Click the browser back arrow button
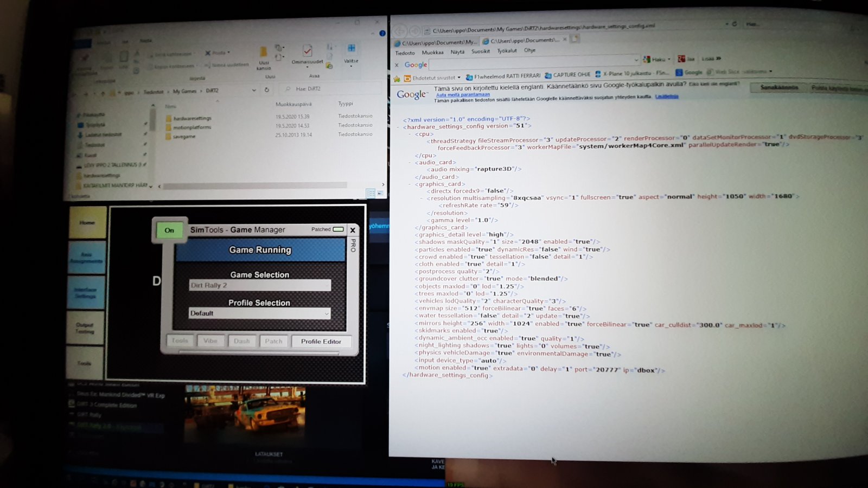This screenshot has width=868, height=488. (x=400, y=31)
